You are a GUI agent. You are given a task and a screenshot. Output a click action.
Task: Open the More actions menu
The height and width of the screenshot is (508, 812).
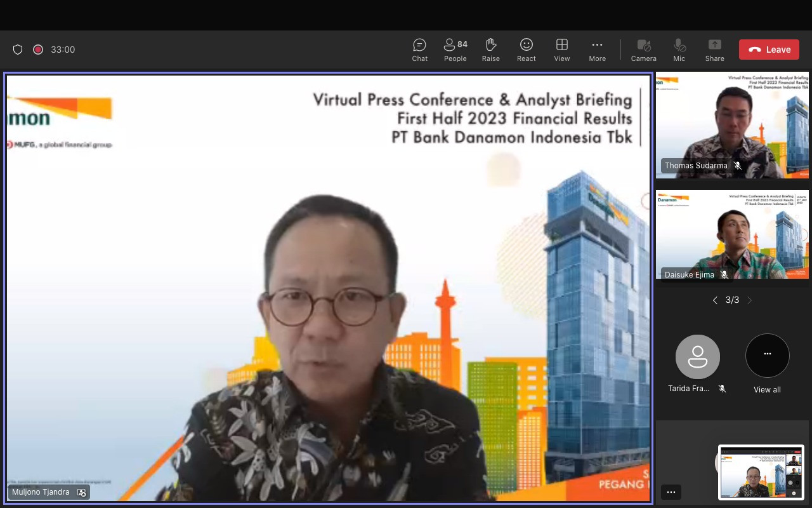597,50
